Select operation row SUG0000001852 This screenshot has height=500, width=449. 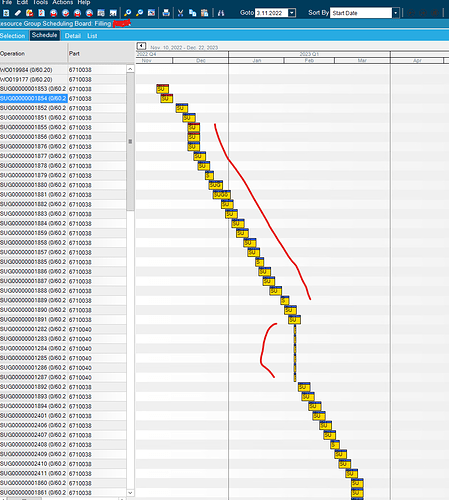pos(33,108)
